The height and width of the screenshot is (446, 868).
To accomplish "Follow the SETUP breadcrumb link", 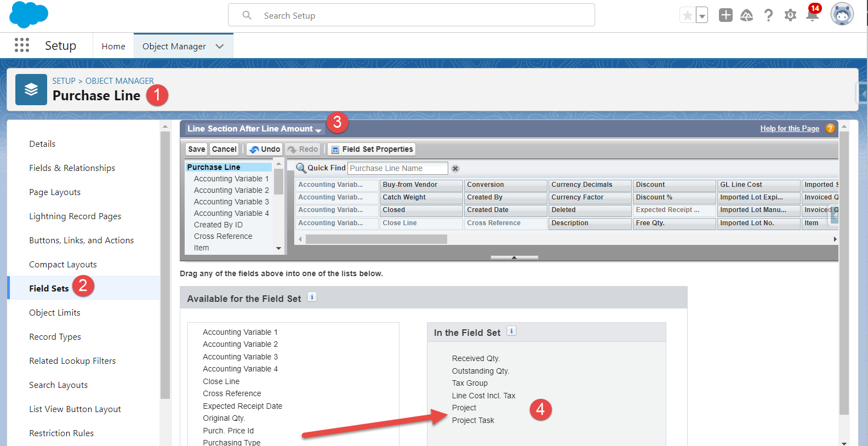I will 64,81.
